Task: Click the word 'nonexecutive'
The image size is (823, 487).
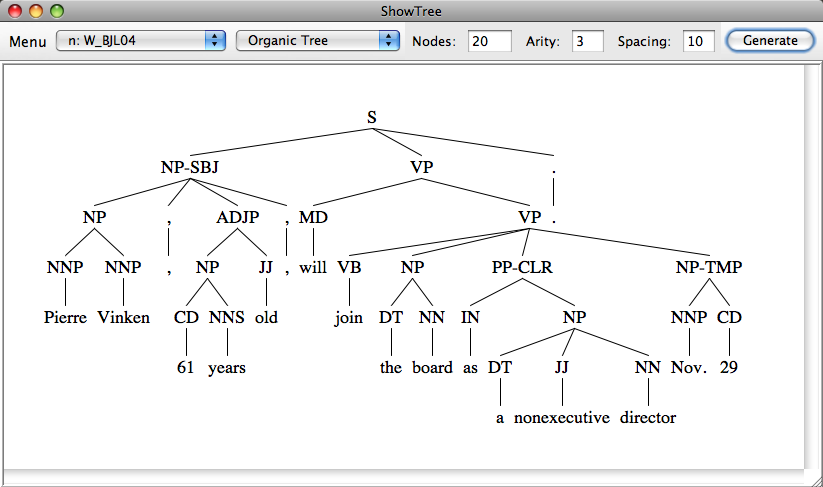Action: point(562,417)
